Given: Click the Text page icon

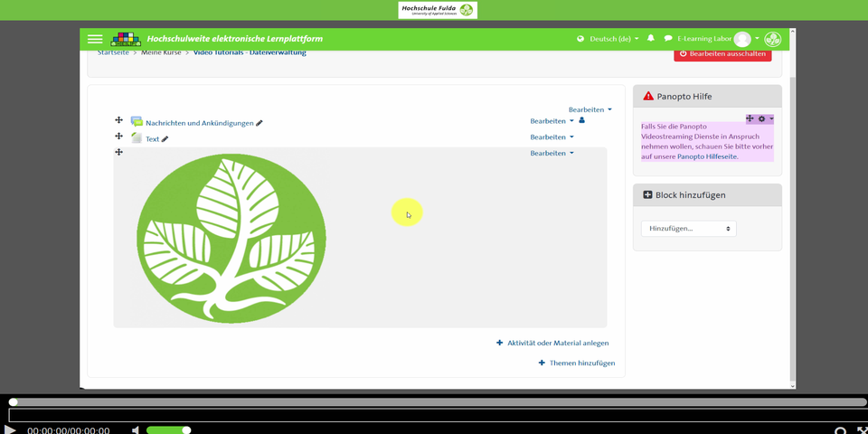Looking at the screenshot, I should 137,137.
